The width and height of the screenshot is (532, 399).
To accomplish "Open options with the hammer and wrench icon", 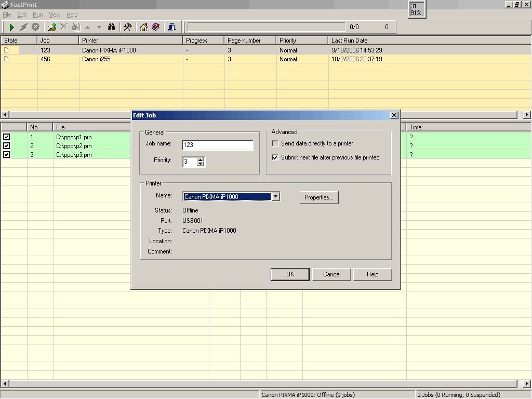I will pos(128,27).
